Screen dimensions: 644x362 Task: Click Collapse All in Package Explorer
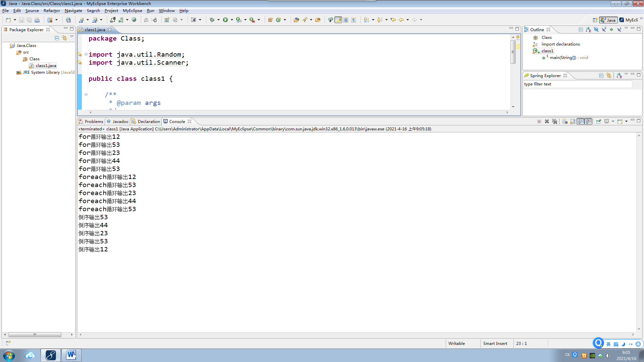tap(57, 38)
